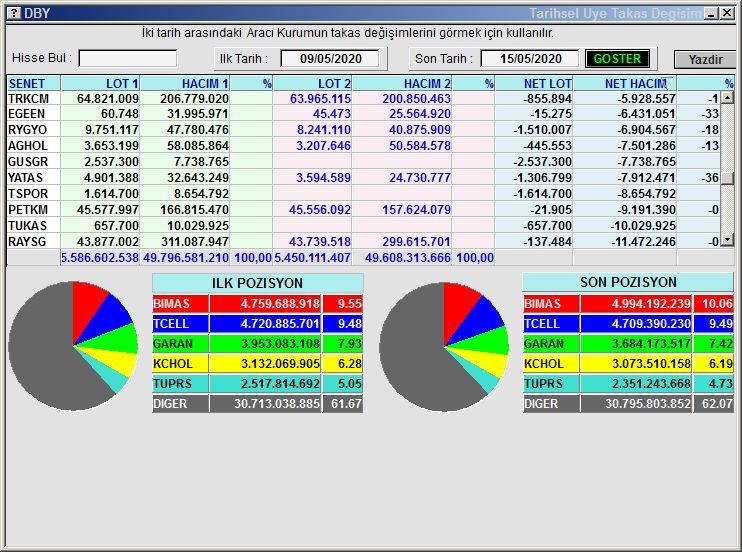Click the Son Tarih date field
742x552 pixels.
(530, 59)
